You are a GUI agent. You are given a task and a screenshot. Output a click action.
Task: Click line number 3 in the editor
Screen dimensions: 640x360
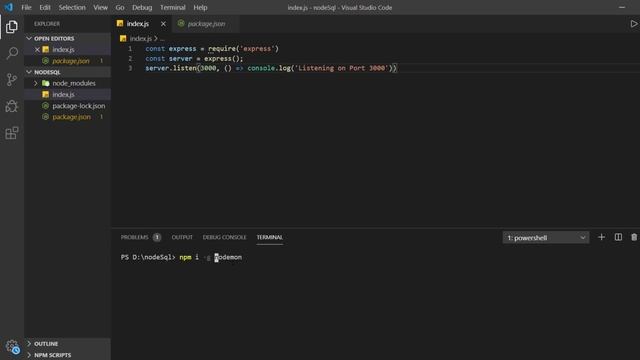point(130,68)
